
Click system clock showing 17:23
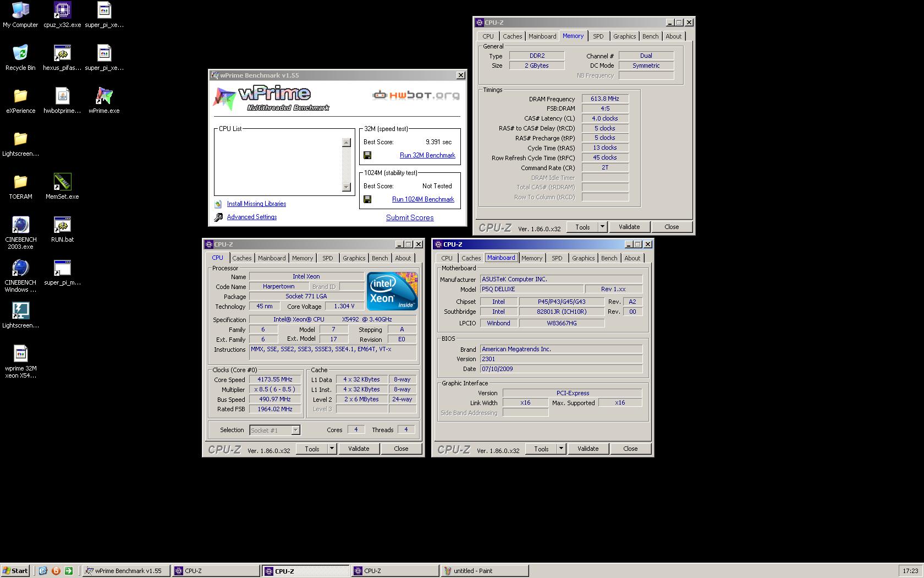[x=910, y=571]
